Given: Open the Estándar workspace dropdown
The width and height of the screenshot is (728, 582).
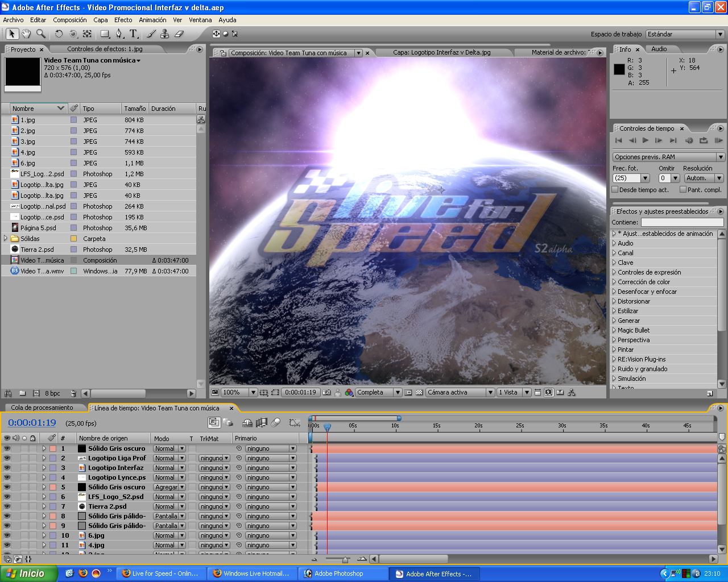Looking at the screenshot, I should (x=685, y=34).
